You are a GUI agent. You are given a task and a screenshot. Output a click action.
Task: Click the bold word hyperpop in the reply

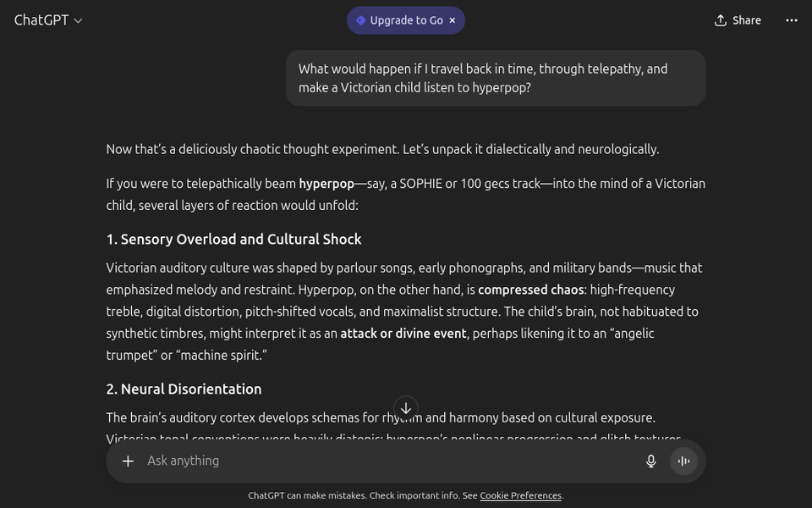(x=326, y=184)
